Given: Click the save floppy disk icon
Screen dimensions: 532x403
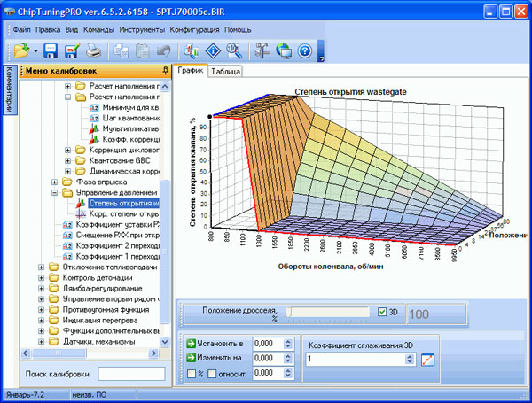Looking at the screenshot, I should [51, 50].
